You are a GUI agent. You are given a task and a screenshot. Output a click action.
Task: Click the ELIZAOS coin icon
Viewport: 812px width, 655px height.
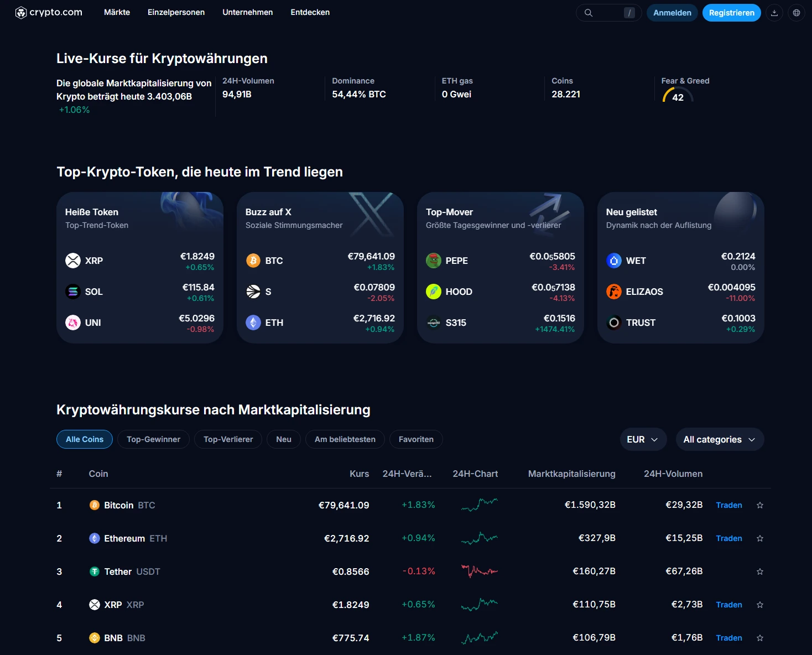click(614, 292)
